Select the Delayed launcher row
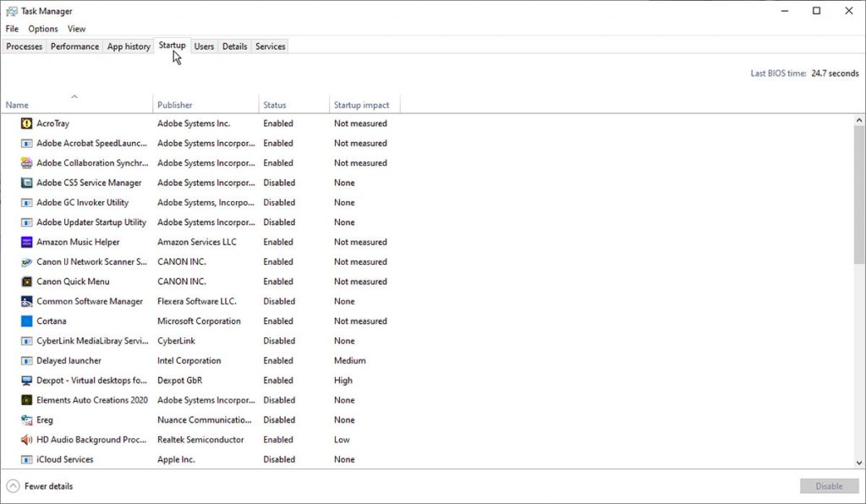 tap(69, 361)
